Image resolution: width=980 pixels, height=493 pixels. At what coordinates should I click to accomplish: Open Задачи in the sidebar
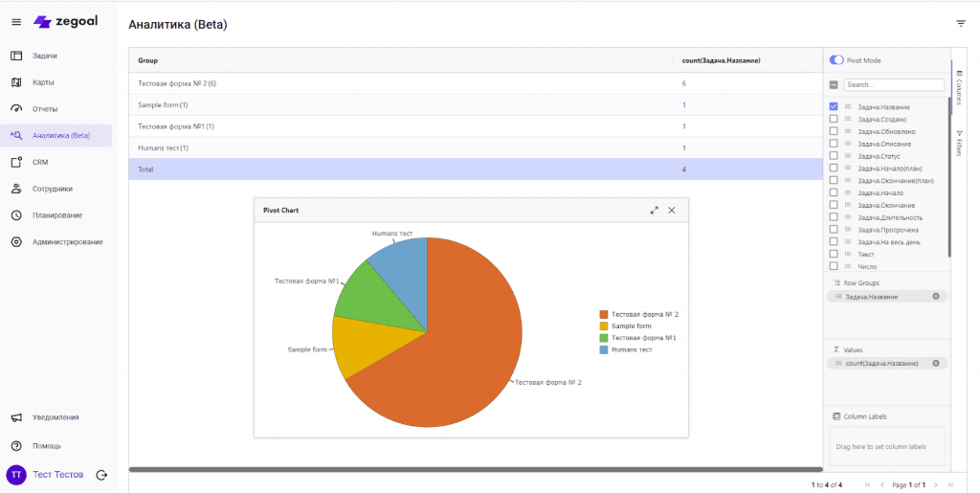click(45, 56)
